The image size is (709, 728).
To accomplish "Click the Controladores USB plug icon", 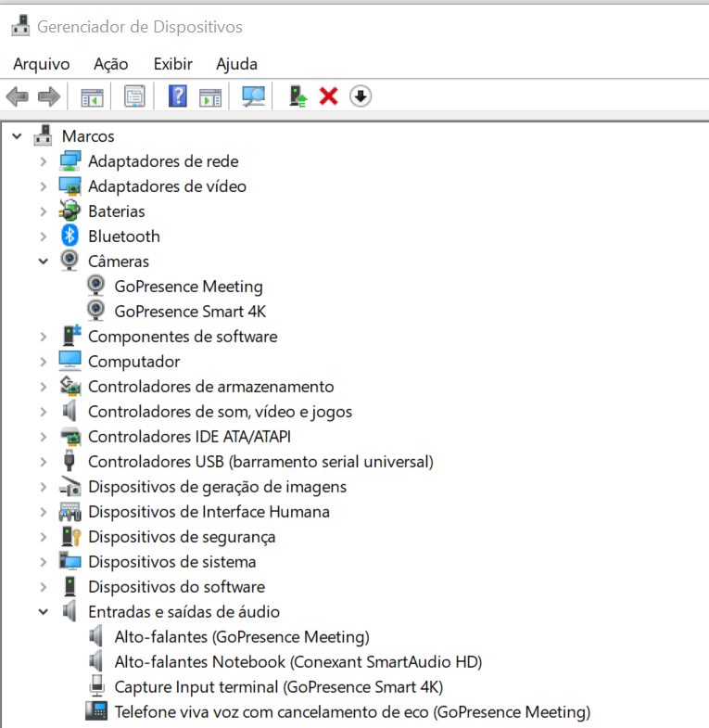I will click(x=70, y=461).
